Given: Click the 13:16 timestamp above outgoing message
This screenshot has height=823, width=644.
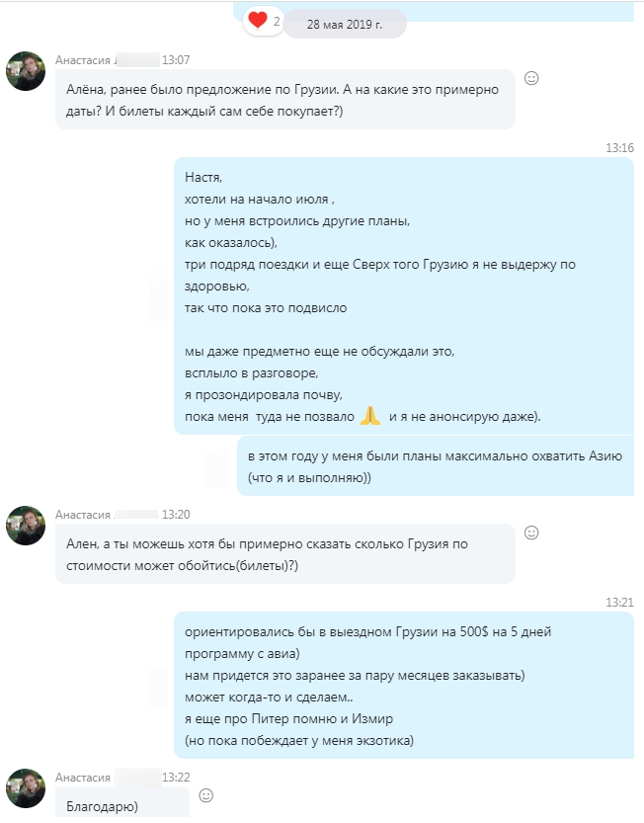Looking at the screenshot, I should (x=619, y=148).
